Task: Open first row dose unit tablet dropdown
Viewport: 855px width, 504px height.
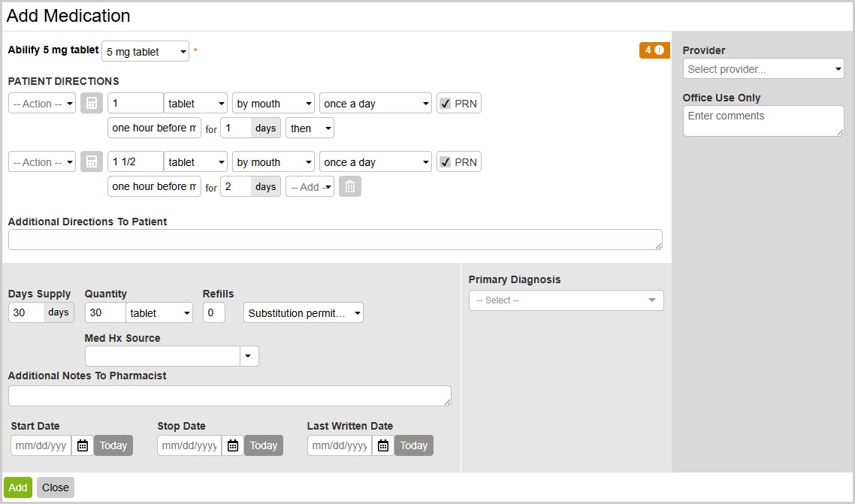Action: (196, 104)
